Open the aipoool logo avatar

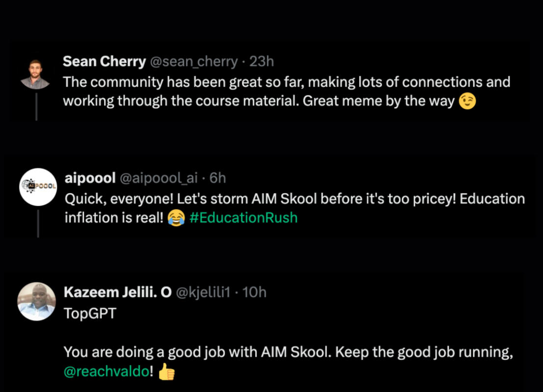tap(38, 187)
